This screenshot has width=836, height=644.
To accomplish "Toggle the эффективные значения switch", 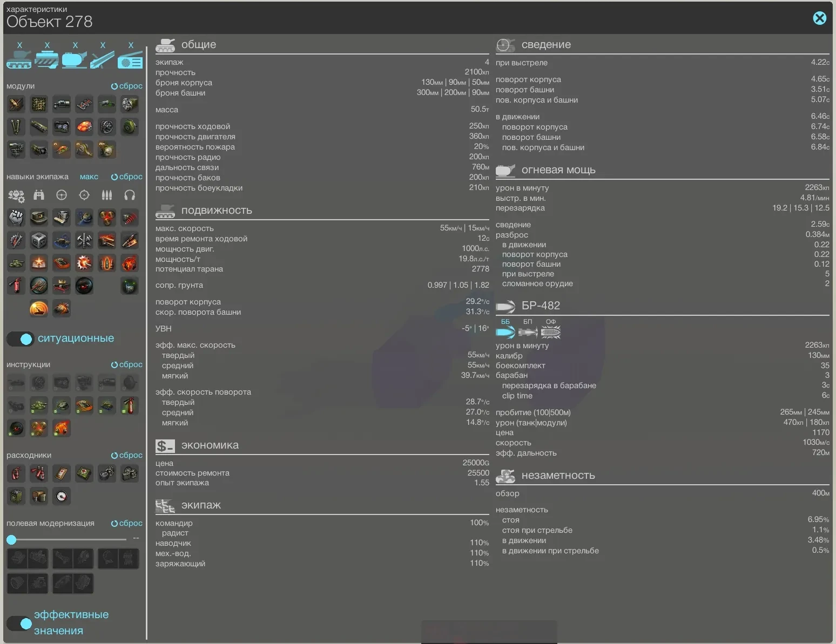I will pos(21,623).
